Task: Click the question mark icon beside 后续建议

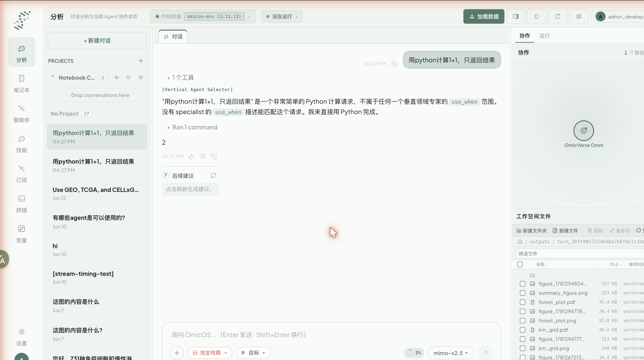Action: pyautogui.click(x=165, y=176)
